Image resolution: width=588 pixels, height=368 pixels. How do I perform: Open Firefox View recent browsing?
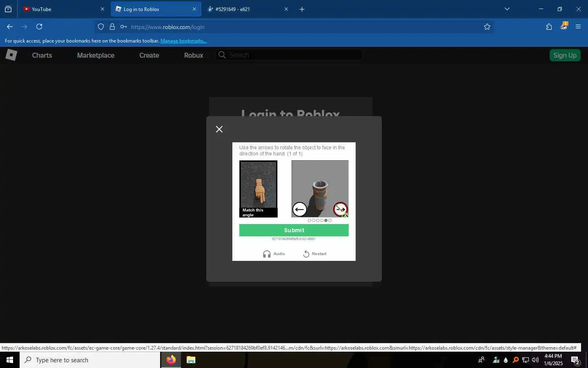tap(8, 9)
